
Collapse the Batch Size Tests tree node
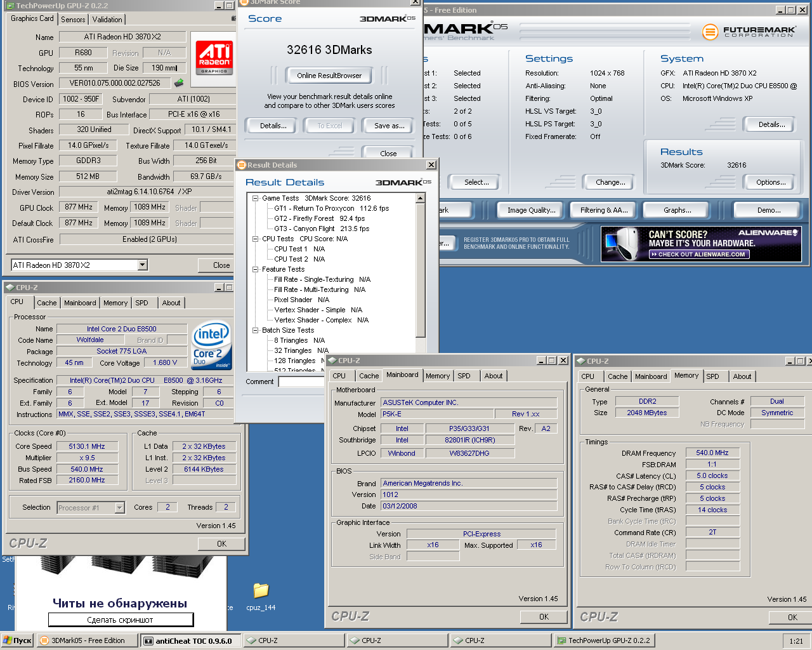point(255,330)
